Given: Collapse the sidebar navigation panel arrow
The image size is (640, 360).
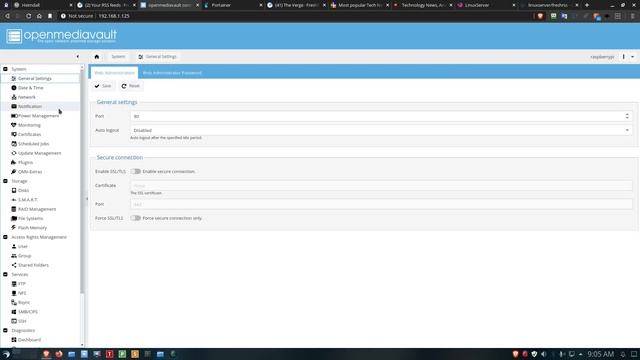Looking at the screenshot, I should click(x=78, y=57).
